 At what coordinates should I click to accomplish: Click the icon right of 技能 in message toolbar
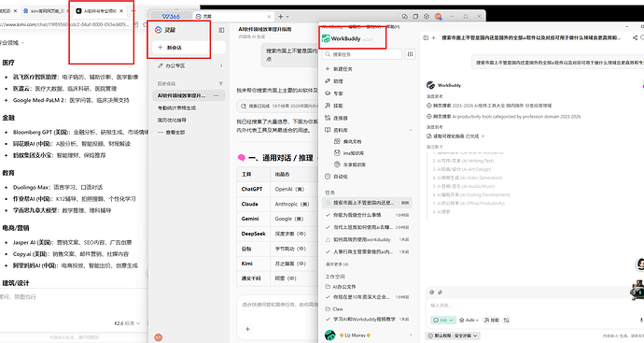click(507, 320)
